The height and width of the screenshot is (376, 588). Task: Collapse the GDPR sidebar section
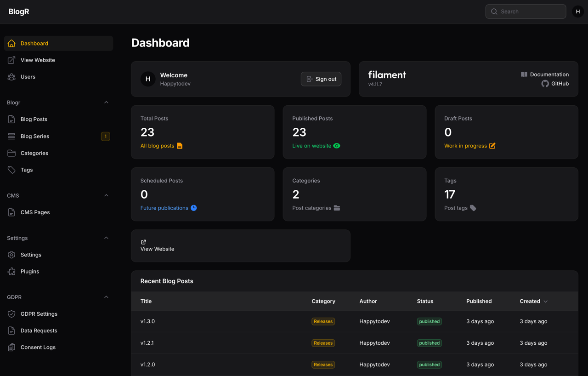point(106,297)
